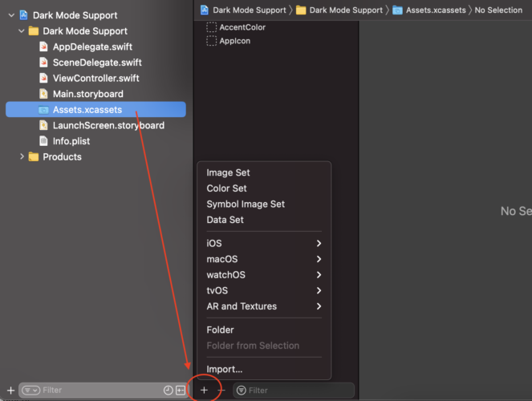The height and width of the screenshot is (401, 532).
Task: Click the yellow Dark Mode Support folder icon
Action: point(34,31)
